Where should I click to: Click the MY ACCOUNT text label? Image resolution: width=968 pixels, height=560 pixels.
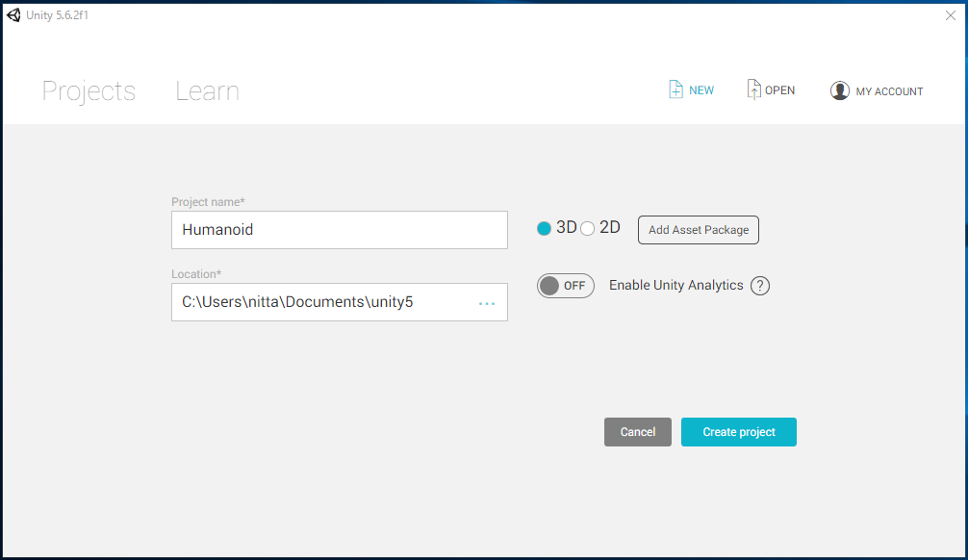889,91
